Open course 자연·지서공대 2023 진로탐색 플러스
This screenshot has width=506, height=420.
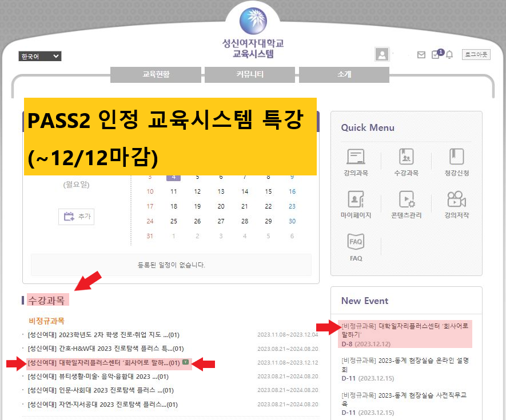102,405
